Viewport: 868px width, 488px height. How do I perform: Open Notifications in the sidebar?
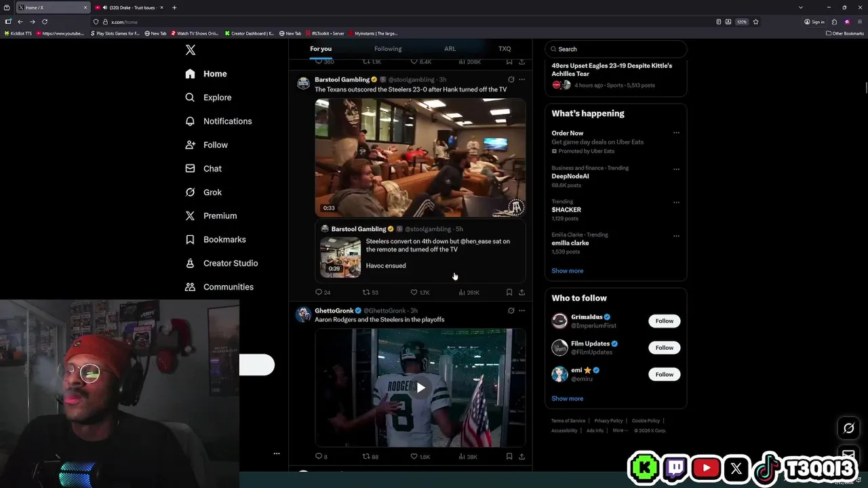(x=218, y=121)
